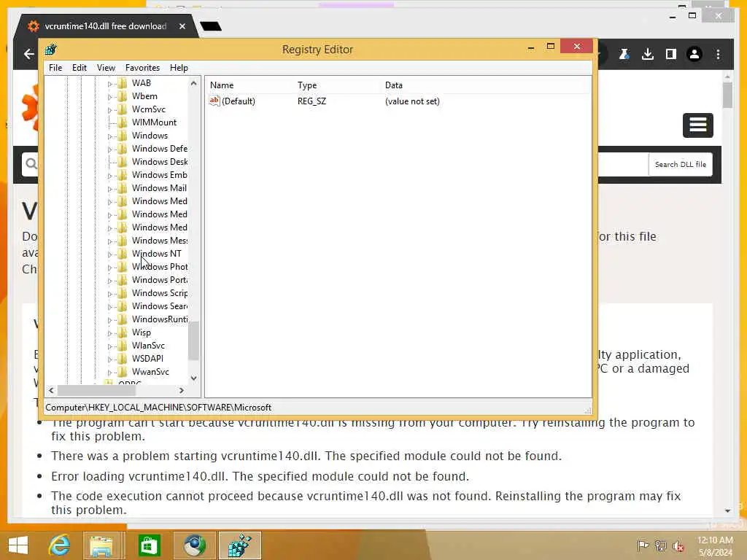Open the Help menu in Registry Editor

179,68
